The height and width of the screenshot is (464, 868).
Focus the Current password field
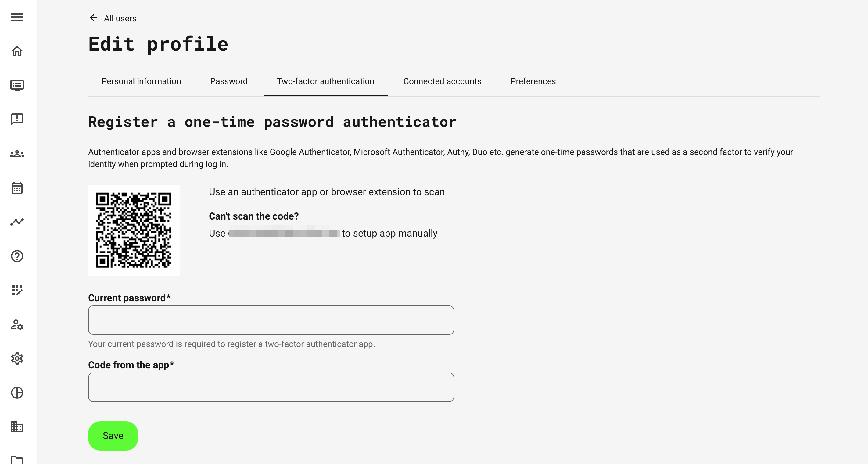271,320
